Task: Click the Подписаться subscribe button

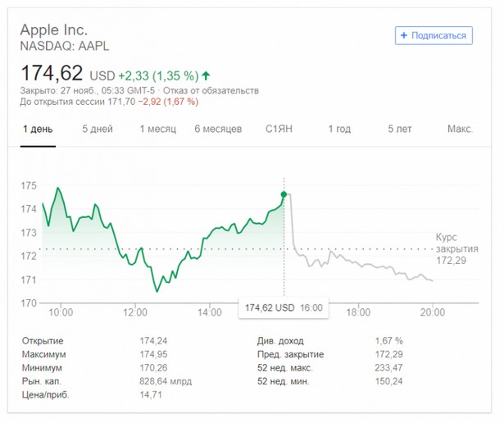Action: point(434,35)
